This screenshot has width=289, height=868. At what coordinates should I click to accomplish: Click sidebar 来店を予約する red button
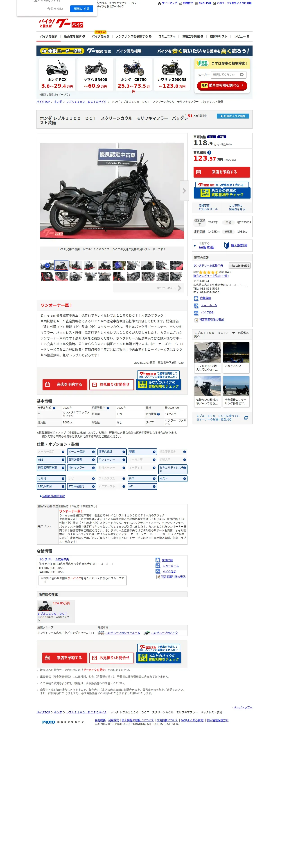pos(222,172)
